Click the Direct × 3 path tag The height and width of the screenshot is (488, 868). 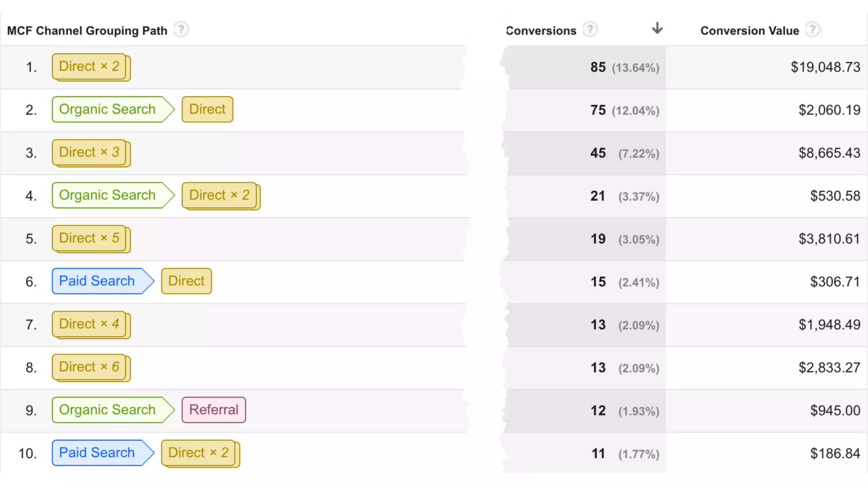pos(89,152)
